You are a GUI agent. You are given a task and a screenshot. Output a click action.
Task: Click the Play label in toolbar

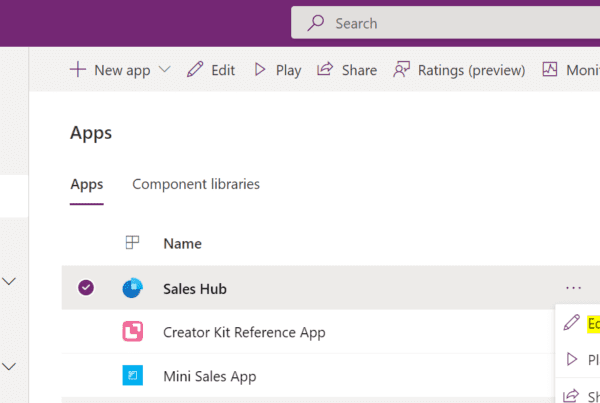pyautogui.click(x=289, y=71)
